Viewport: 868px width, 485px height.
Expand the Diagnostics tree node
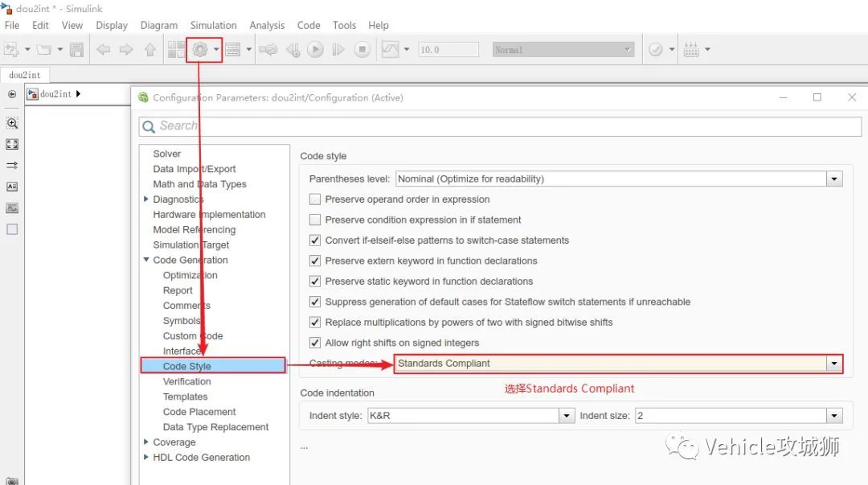click(146, 199)
